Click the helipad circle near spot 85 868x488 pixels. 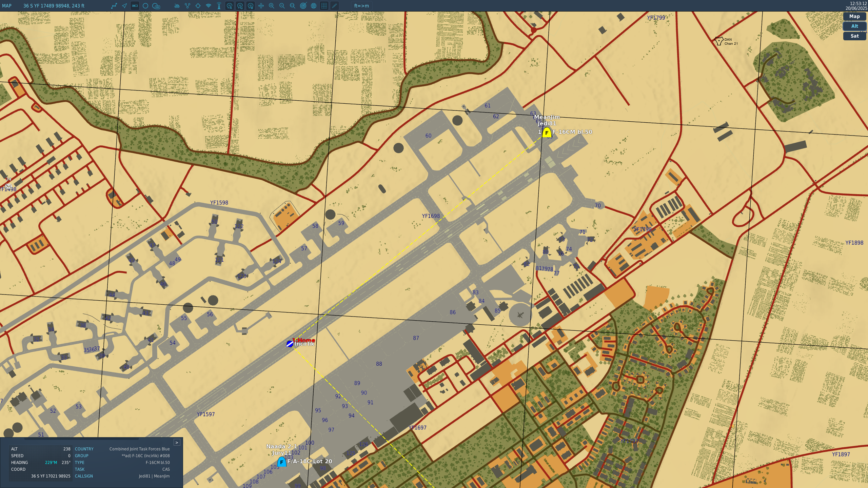(x=520, y=315)
